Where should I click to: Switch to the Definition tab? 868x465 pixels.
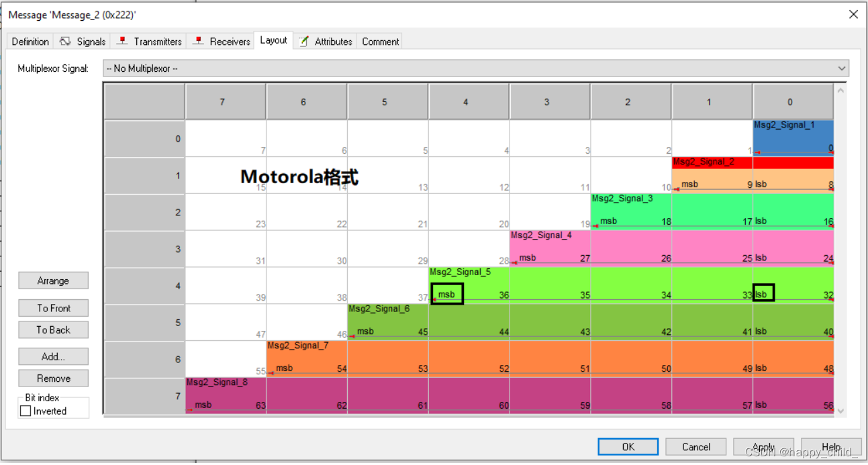pyautogui.click(x=30, y=41)
